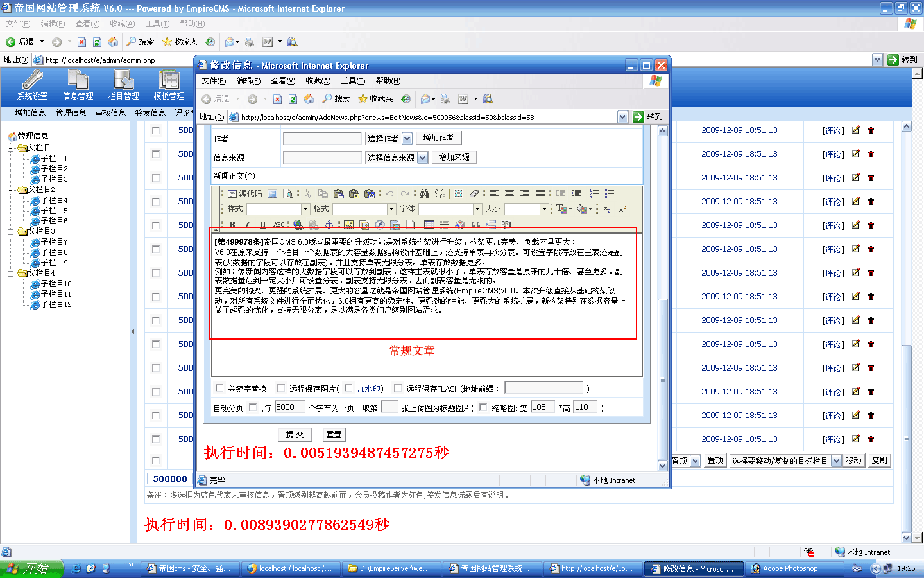Screen dimensions: 924x578
Task: Click the Find binoculars icon in editor toolbar
Action: [x=424, y=193]
